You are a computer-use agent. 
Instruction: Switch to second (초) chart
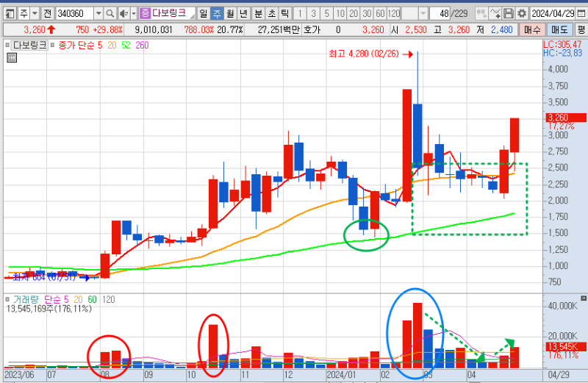tap(272, 14)
